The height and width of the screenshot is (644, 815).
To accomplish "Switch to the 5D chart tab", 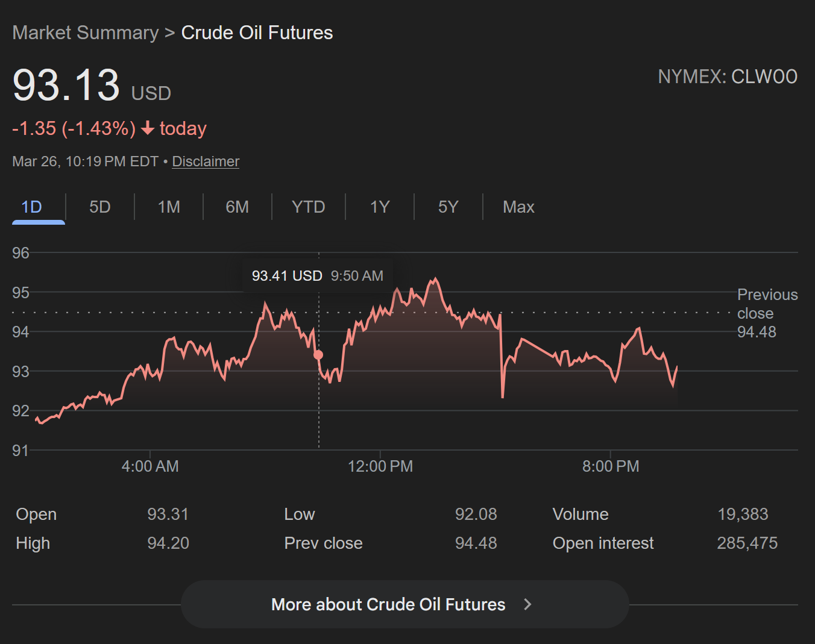I will 99,207.
